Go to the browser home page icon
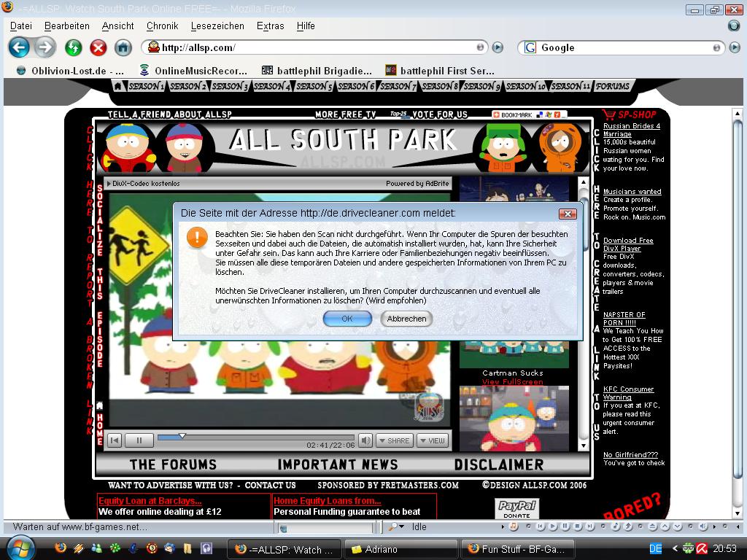This screenshot has width=747, height=560. click(123, 48)
